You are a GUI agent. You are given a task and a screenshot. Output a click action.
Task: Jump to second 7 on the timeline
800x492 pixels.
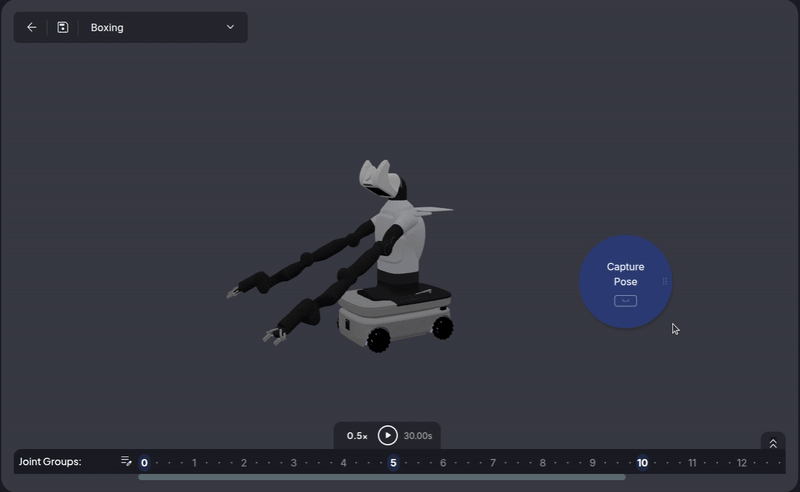493,463
